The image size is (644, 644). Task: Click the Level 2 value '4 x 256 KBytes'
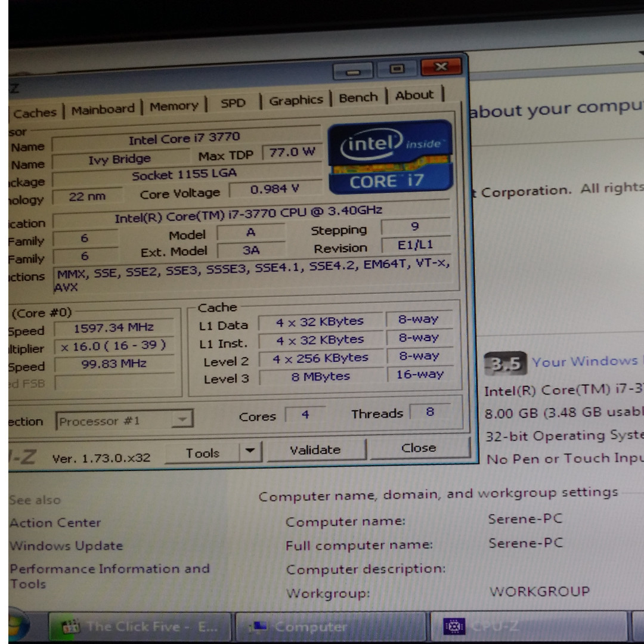321,358
